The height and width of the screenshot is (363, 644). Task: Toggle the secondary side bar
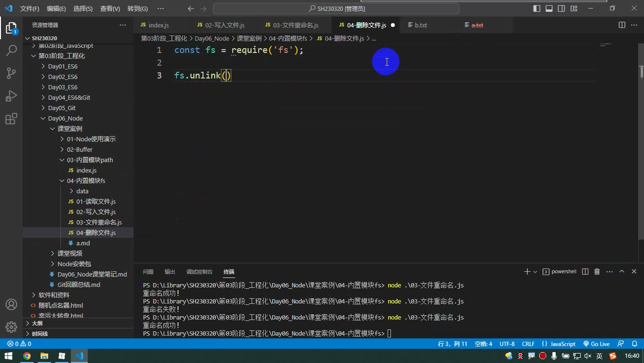click(561, 9)
